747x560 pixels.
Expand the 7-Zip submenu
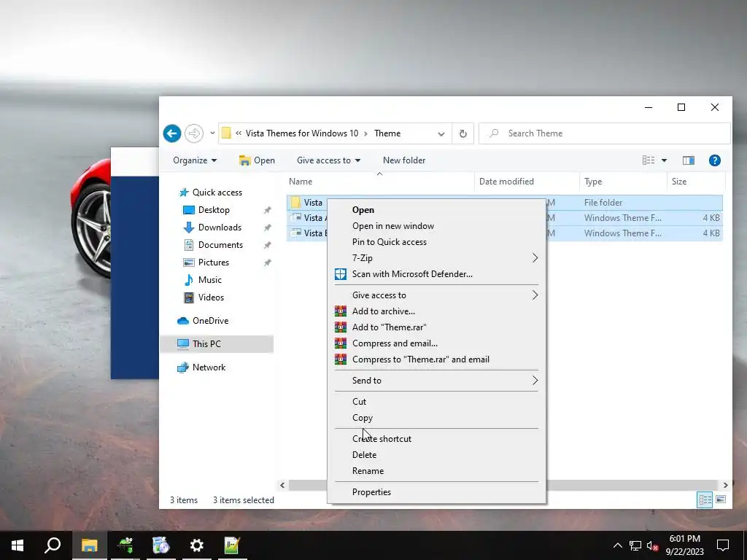click(x=436, y=258)
